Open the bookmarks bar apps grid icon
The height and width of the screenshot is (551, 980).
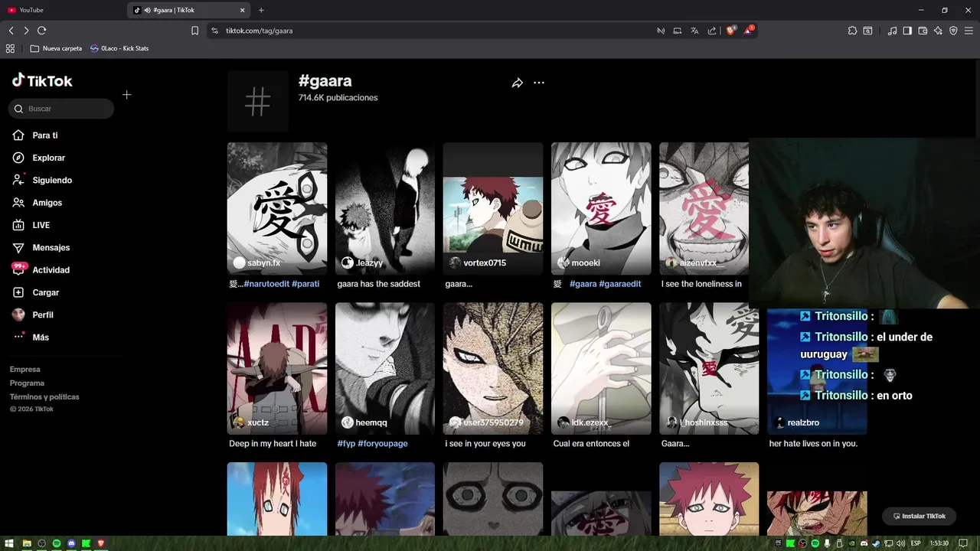click(10, 48)
